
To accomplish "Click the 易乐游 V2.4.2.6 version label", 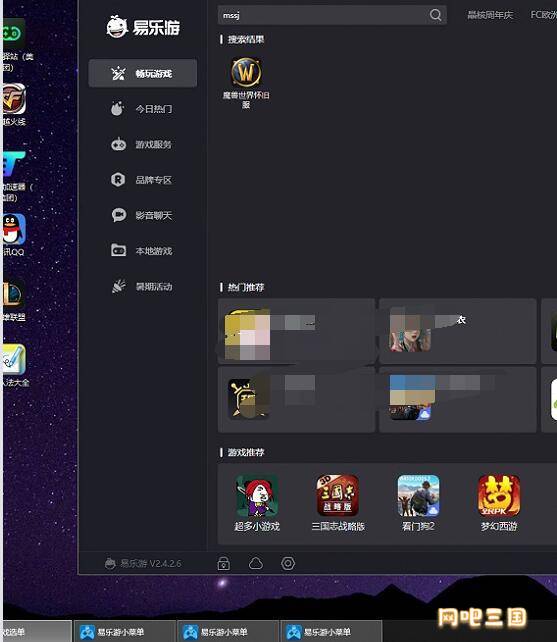I will point(143,564).
